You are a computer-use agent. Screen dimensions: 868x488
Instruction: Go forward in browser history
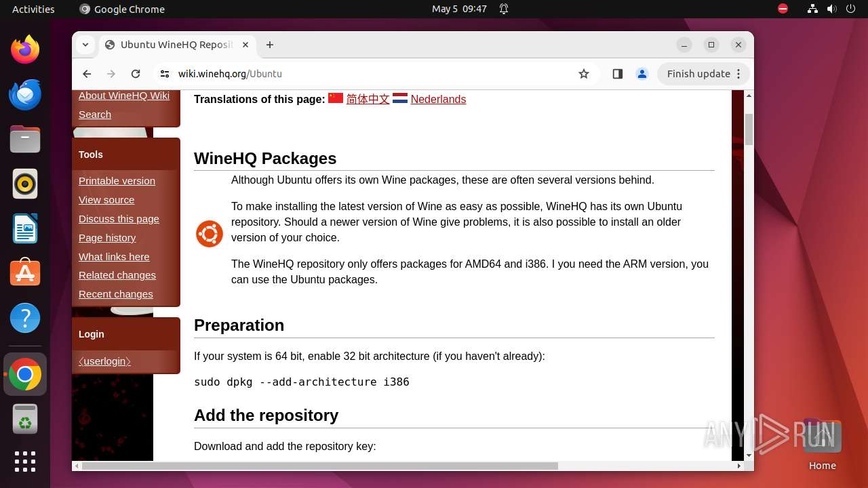click(111, 74)
